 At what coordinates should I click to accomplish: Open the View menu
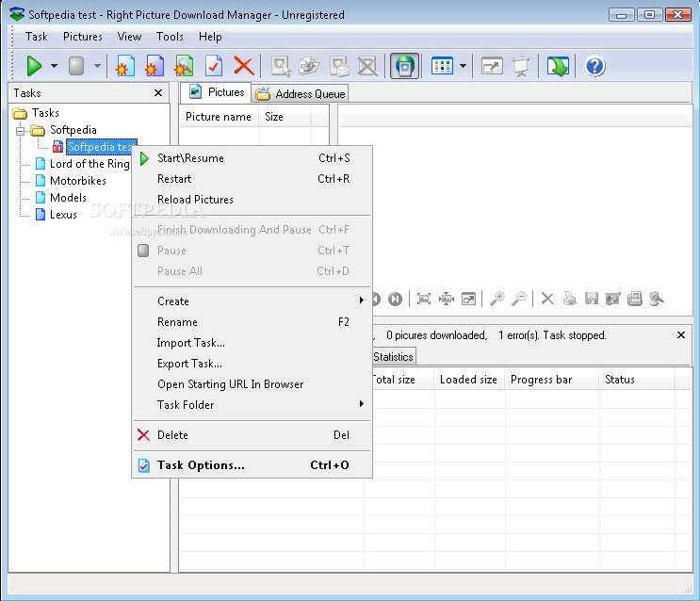click(129, 37)
